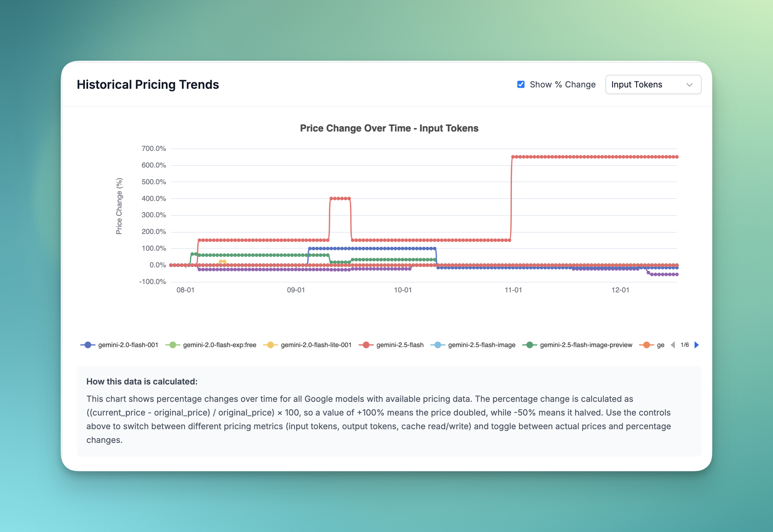Hide the gemini-2.0-flash-001 series via legend
Screen dimensions: 773x532
[128, 345]
